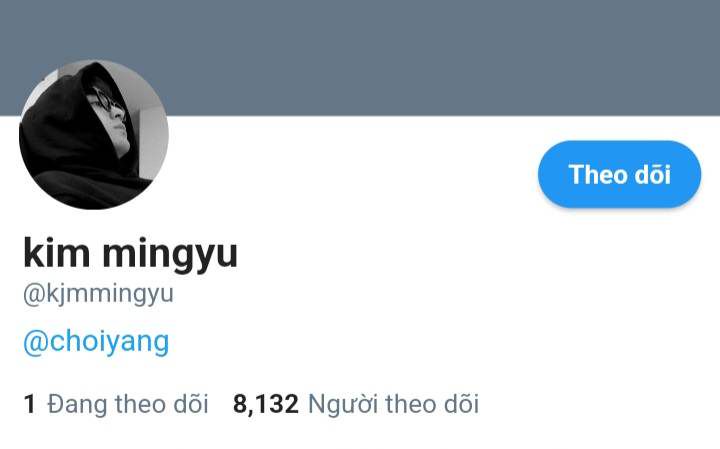View the 1 Đang theo dõi following list
Screen dimensions: 720x449
(x=116, y=404)
